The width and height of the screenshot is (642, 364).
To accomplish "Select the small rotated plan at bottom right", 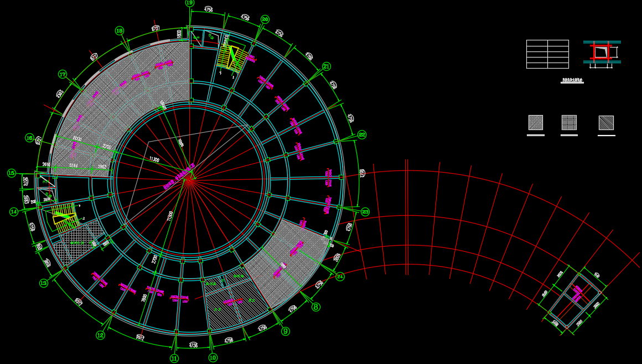I will tap(574, 299).
